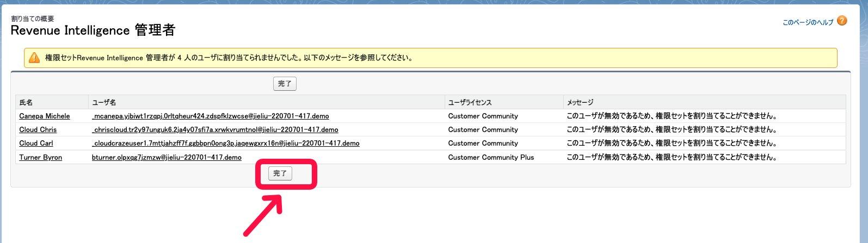
Task: Open the _chriscloud username link
Action: 215,129
